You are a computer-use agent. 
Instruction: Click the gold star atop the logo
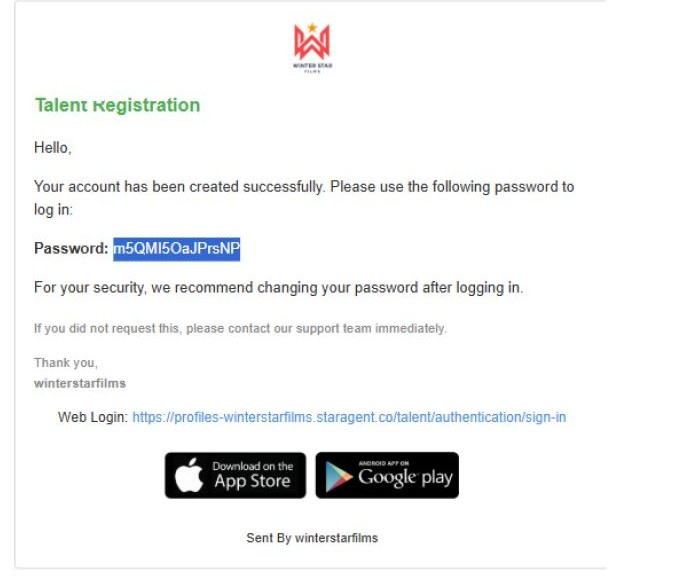[311, 27]
